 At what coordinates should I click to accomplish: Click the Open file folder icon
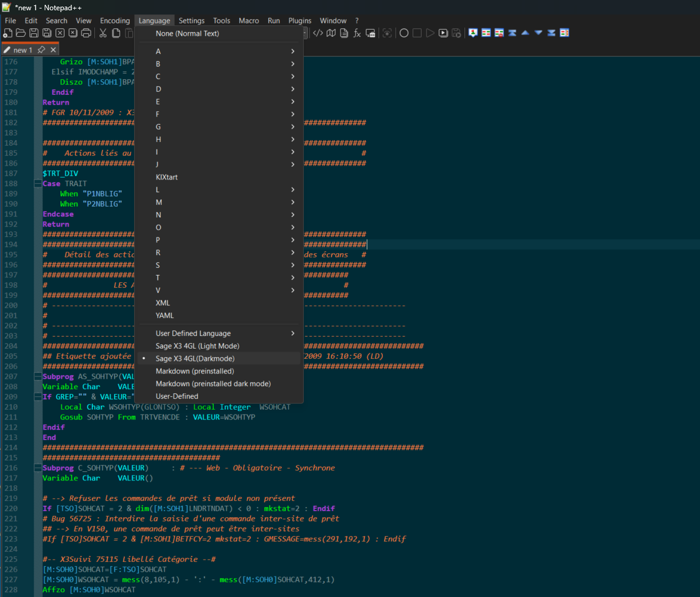pyautogui.click(x=21, y=33)
